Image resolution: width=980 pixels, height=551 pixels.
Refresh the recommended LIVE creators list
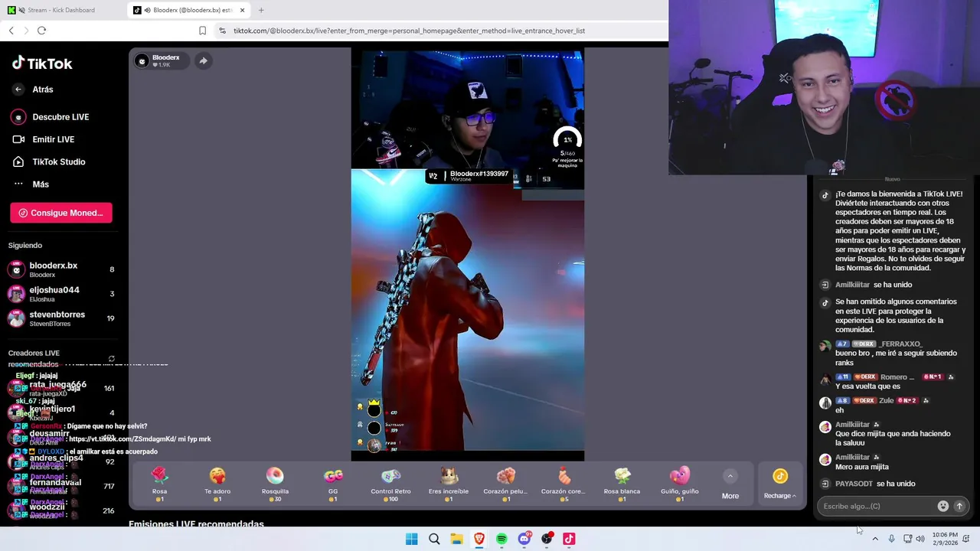click(x=111, y=358)
